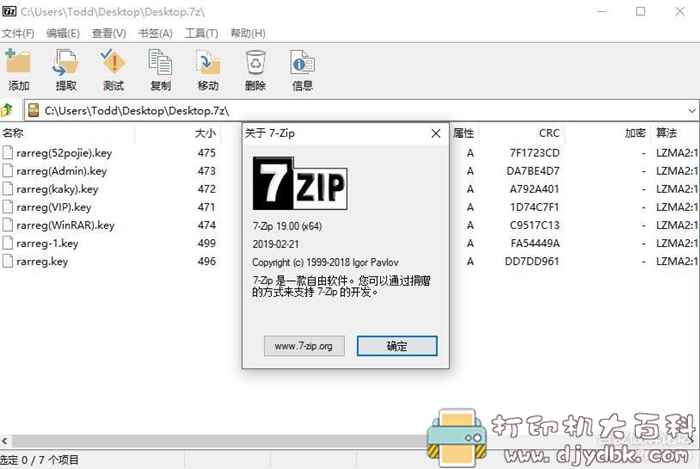Open the 查看(V) menu
The height and width of the screenshot is (469, 700).
(x=109, y=33)
